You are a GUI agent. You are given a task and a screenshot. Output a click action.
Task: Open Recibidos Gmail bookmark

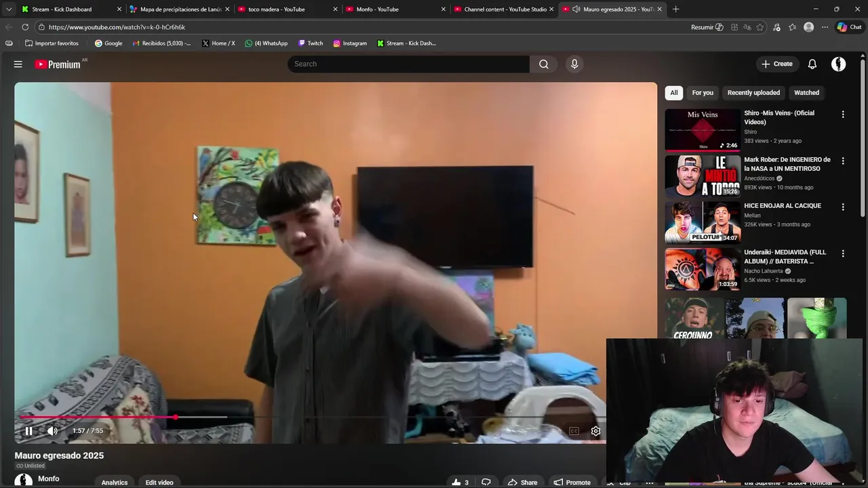pyautogui.click(x=161, y=43)
